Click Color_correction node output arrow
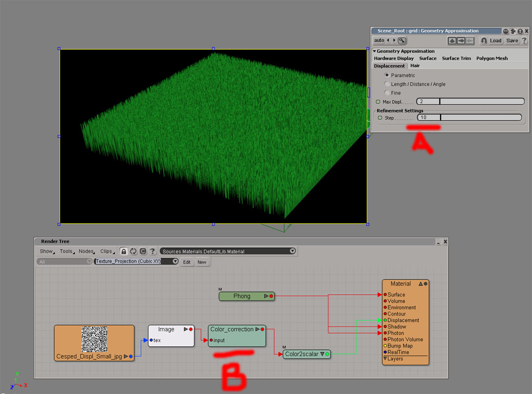Screen dimensions: 532x394 [x=257, y=329]
